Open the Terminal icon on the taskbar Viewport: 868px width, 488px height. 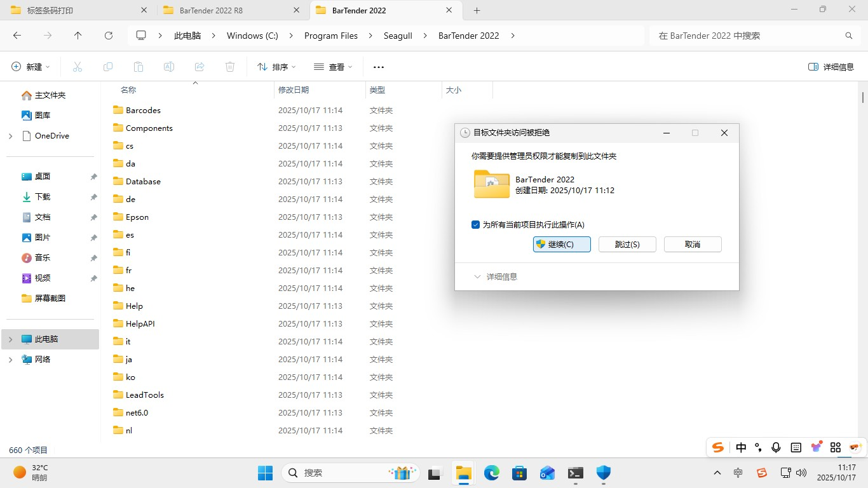coord(576,473)
